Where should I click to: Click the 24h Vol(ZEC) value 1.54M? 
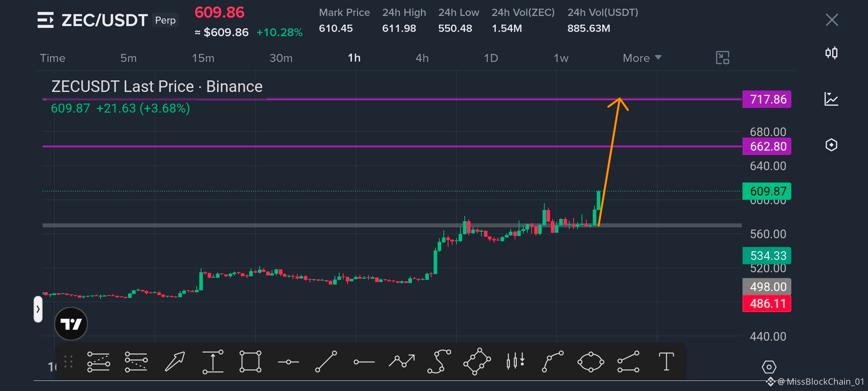507,28
